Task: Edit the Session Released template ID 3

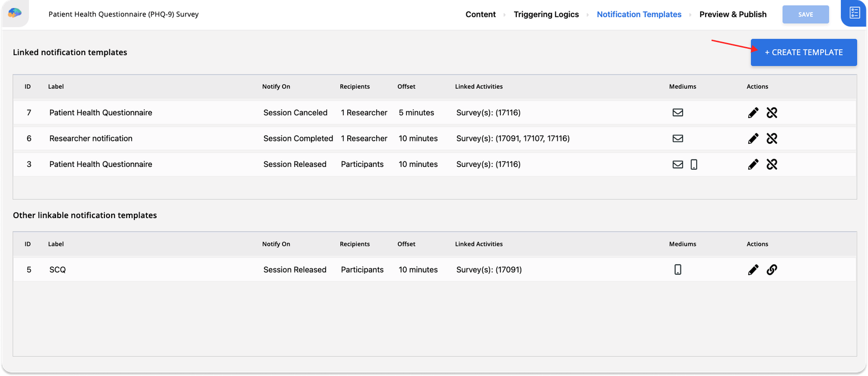Action: point(753,164)
